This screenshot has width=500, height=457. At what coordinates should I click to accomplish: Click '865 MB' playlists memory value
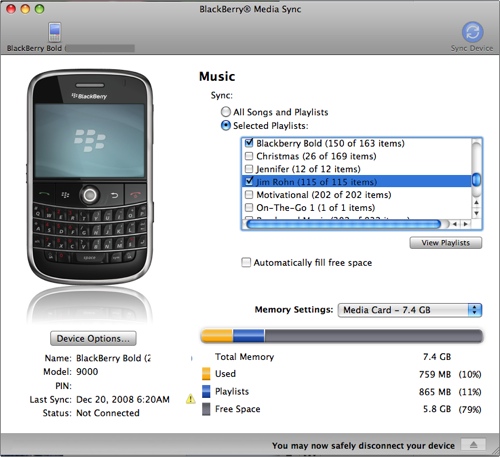click(435, 392)
